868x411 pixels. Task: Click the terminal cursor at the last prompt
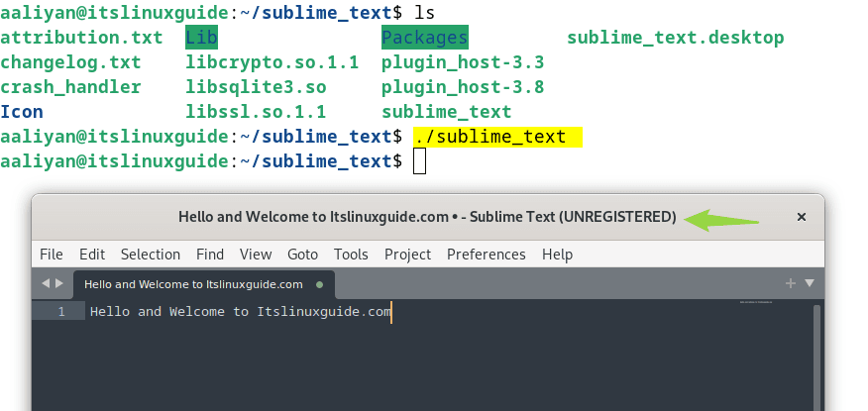pos(419,161)
